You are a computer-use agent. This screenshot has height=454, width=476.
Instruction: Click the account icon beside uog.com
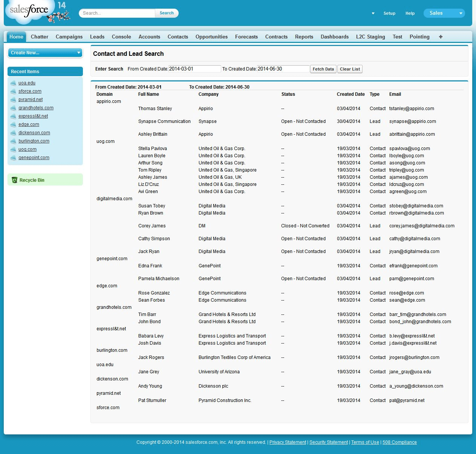coord(13,149)
